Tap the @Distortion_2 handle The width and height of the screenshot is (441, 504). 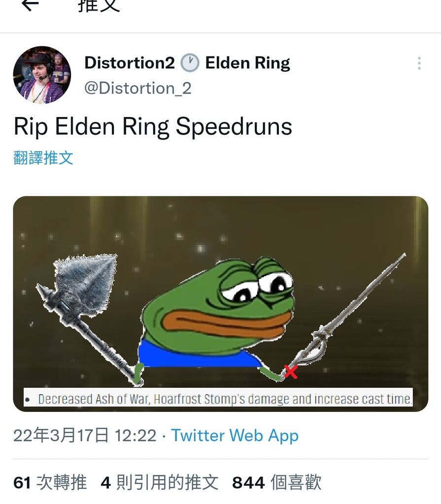(x=138, y=88)
